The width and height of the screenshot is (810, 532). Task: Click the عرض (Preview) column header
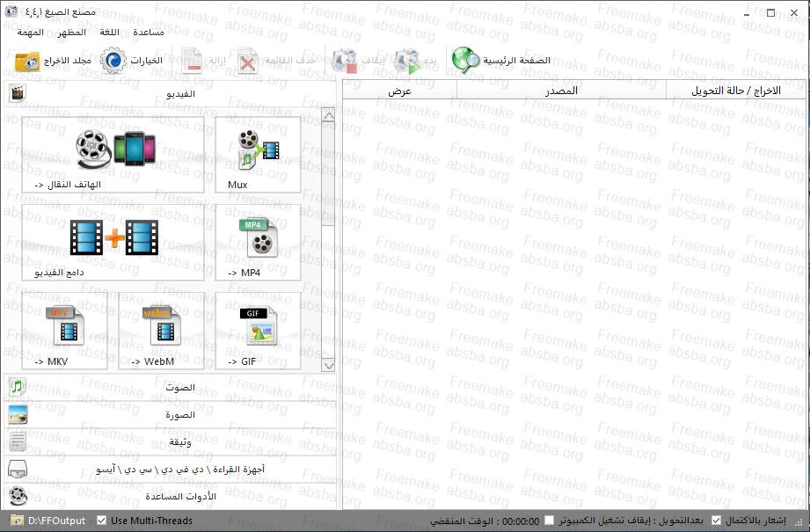pos(400,91)
